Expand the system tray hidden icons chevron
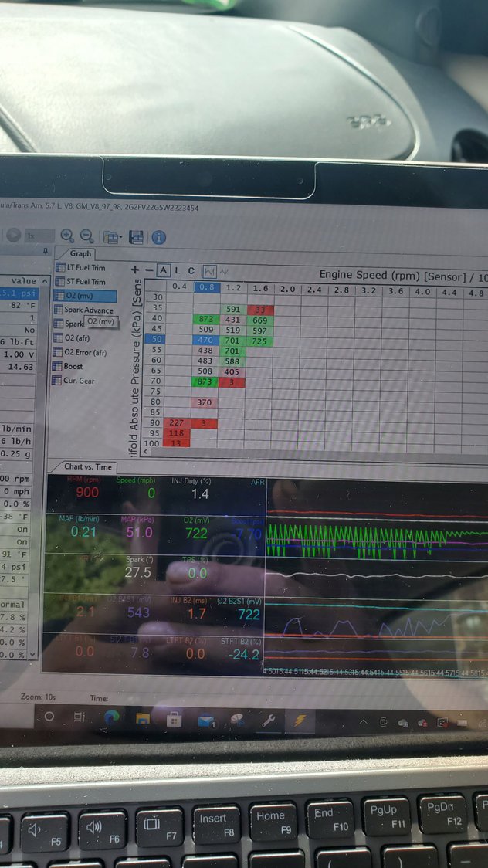 tap(363, 721)
